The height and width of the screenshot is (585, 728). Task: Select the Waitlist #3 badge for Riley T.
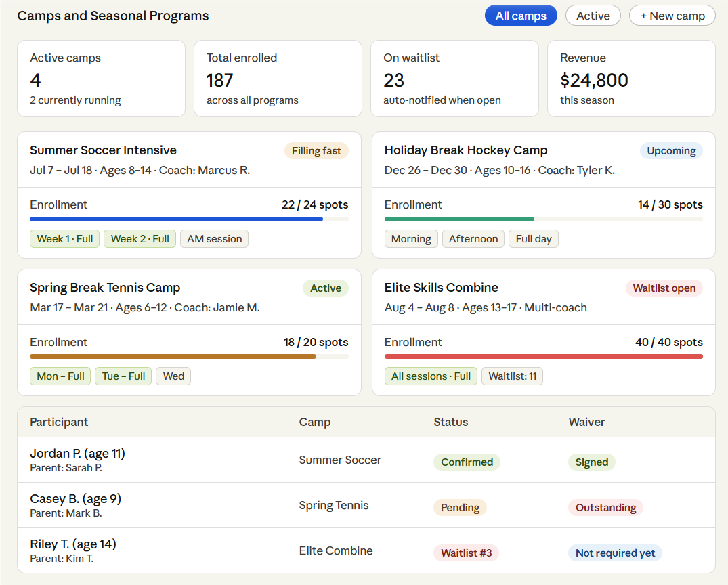pyautogui.click(x=466, y=552)
